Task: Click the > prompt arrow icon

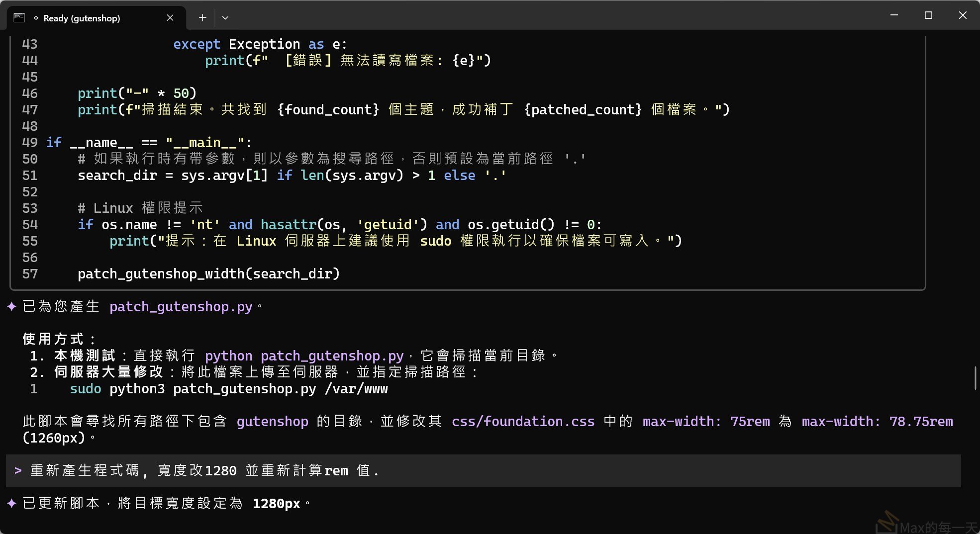Action: (x=18, y=470)
